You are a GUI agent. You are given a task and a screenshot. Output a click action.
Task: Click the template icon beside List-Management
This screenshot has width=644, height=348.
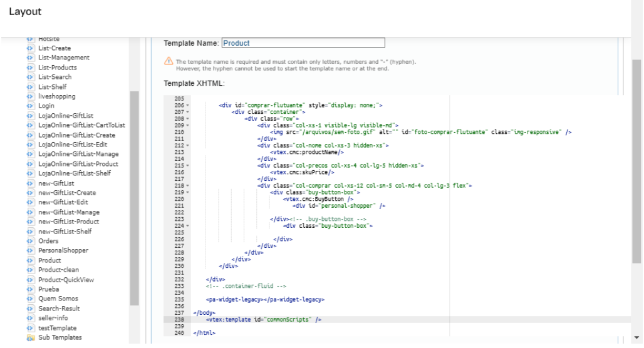31,58
